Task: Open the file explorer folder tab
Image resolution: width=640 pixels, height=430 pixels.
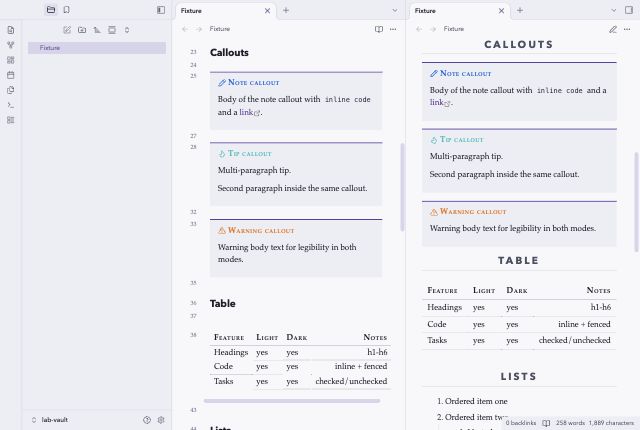Action: [51, 10]
